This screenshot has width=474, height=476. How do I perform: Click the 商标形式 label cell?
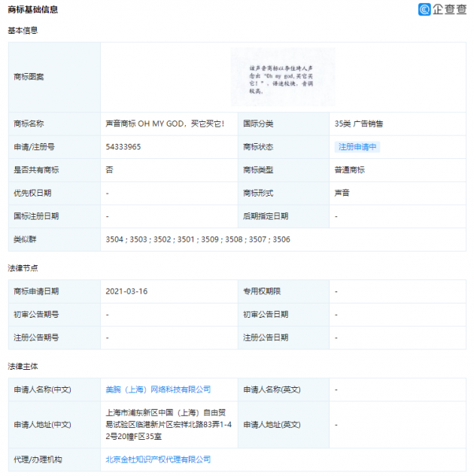(284, 193)
